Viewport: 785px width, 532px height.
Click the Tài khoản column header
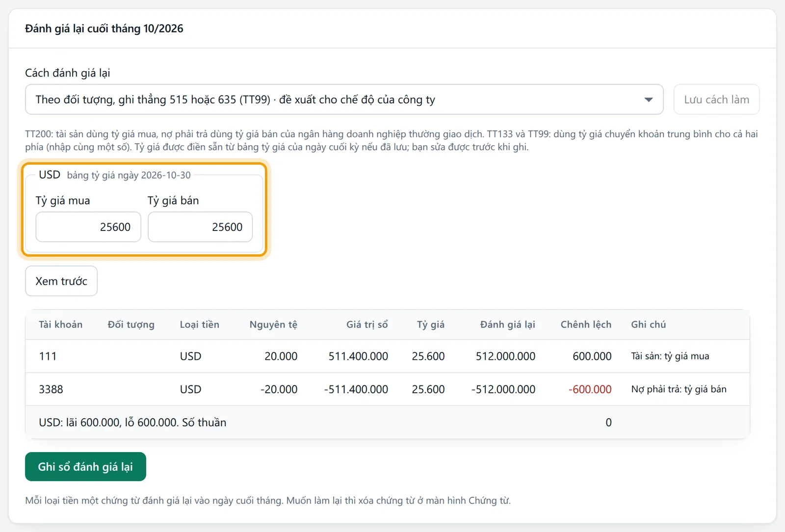[61, 325]
